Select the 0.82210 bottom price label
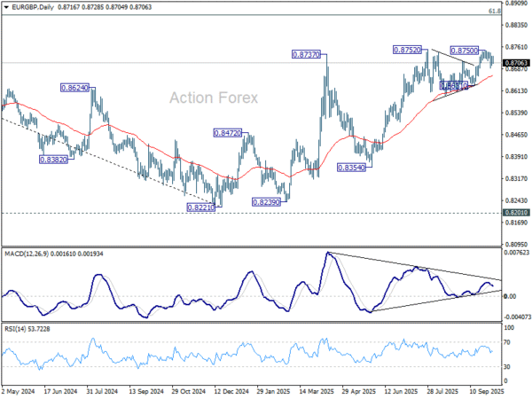 pos(200,207)
